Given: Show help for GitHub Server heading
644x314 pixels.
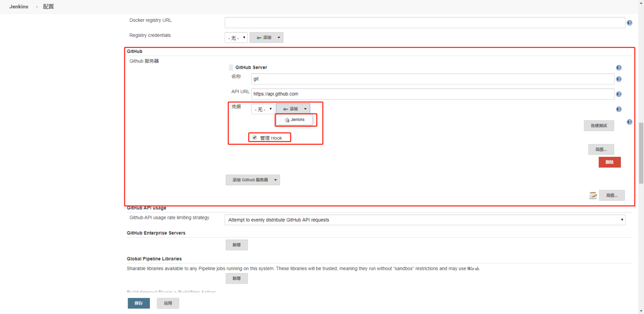Looking at the screenshot, I should click(619, 68).
